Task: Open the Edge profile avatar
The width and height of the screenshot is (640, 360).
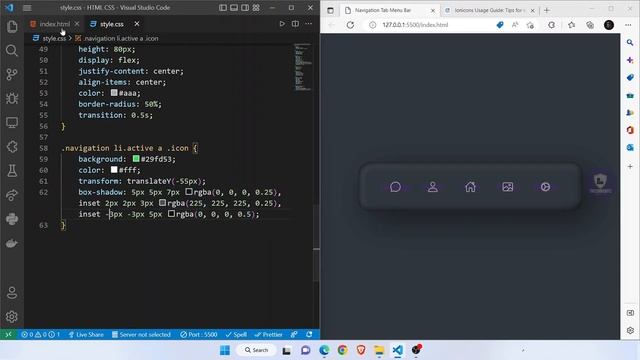Action: [x=609, y=25]
